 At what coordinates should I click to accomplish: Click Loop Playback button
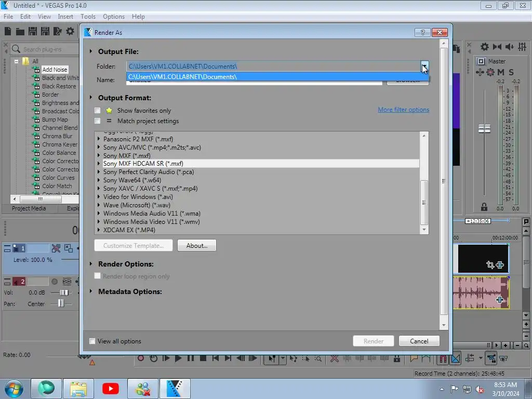pos(153,358)
